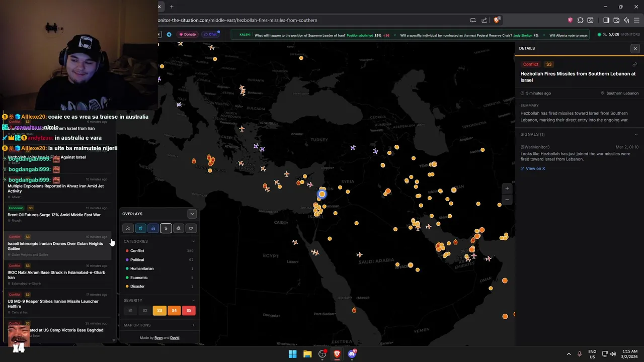This screenshot has width=644, height=362.
Task: Toggle the camera overlay icon
Action: click(x=191, y=228)
